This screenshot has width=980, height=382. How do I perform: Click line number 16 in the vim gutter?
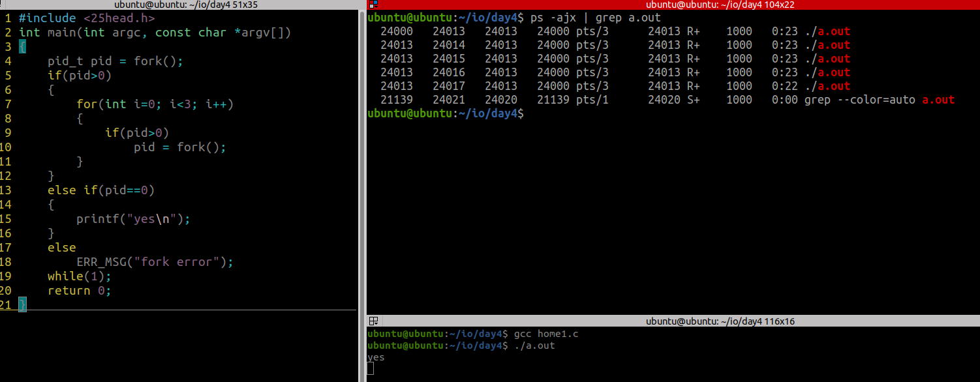click(x=7, y=233)
